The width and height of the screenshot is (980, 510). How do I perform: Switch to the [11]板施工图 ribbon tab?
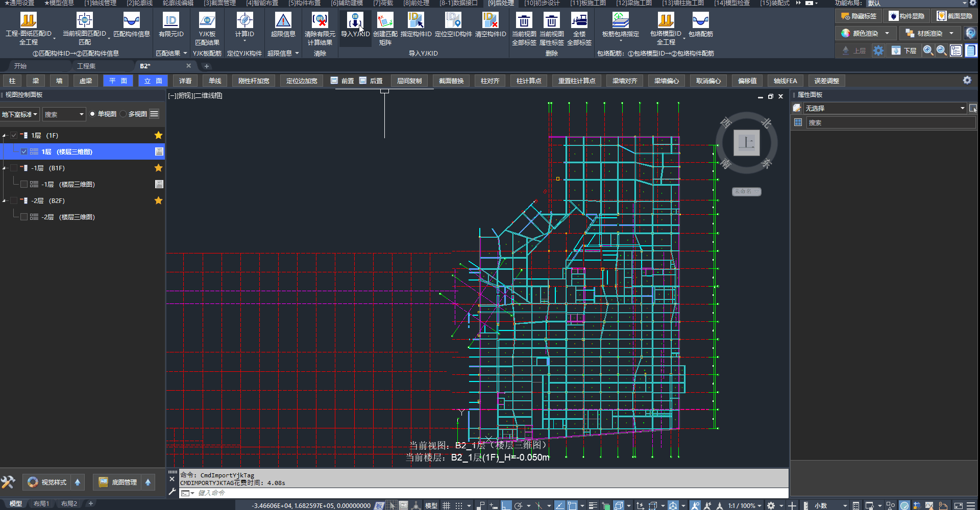(x=587, y=3)
